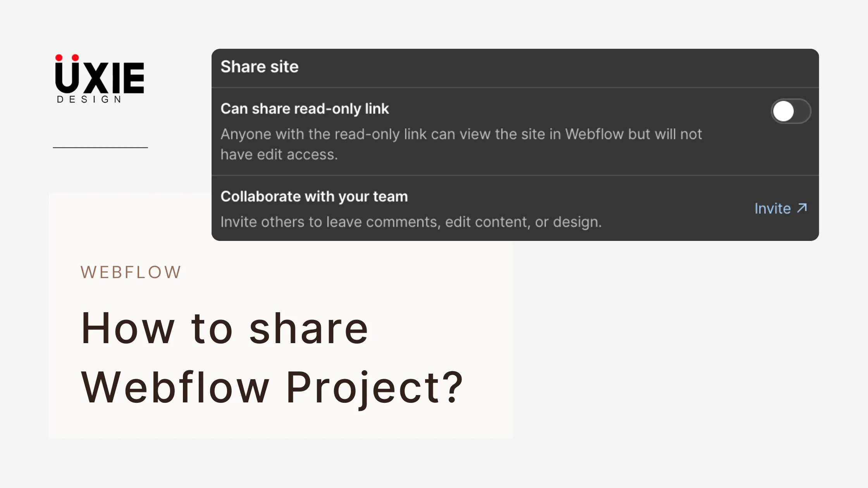Viewport: 868px width, 488px height.
Task: Click the 'How to share' headline line
Action: pyautogui.click(x=224, y=328)
